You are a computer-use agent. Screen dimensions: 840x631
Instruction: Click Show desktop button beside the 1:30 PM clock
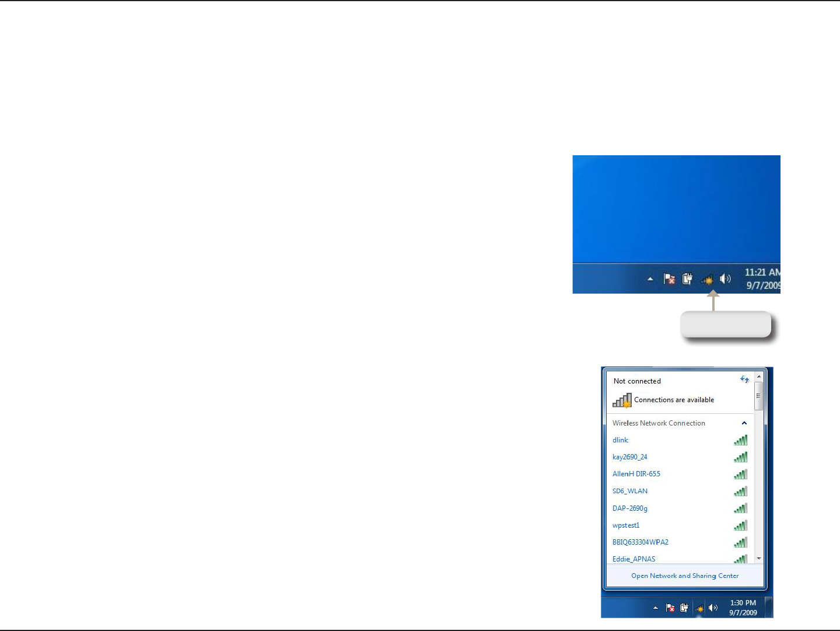coord(769,607)
